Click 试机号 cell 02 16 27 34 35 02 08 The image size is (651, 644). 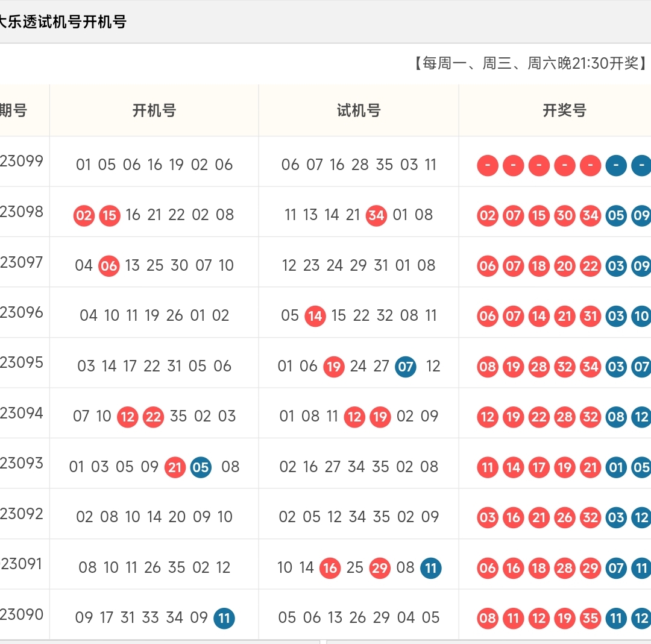(x=359, y=467)
